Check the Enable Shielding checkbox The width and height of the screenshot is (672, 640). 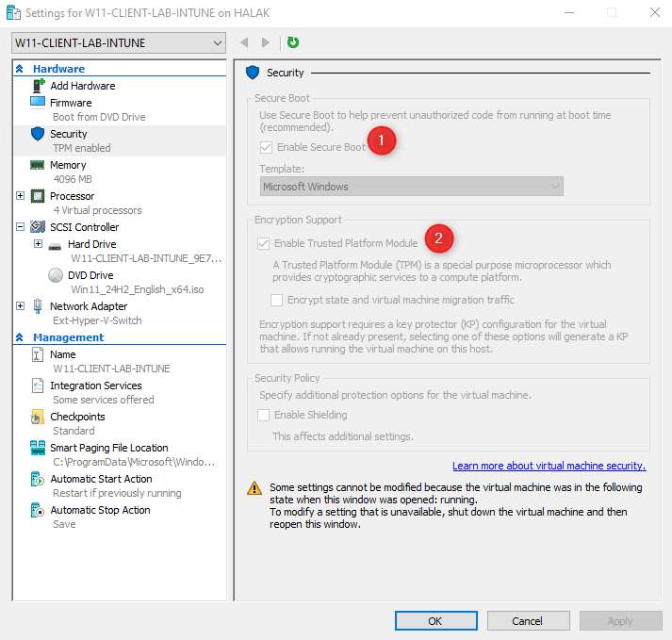point(263,415)
